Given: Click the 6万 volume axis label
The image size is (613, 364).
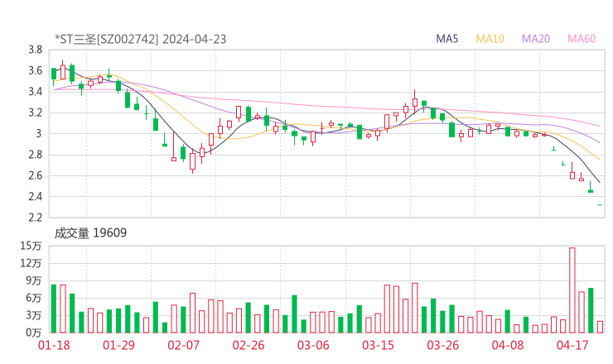Looking at the screenshot, I should pos(34,298).
